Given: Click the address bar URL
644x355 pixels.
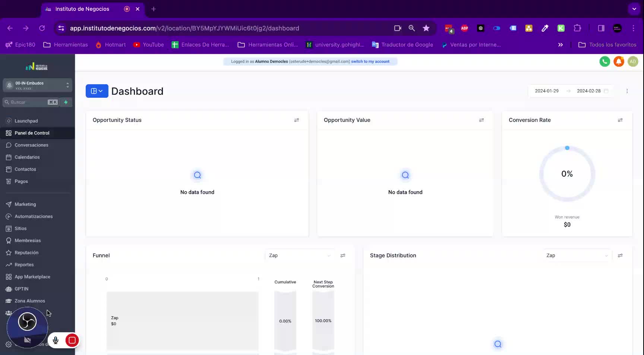Looking at the screenshot, I should tap(184, 28).
